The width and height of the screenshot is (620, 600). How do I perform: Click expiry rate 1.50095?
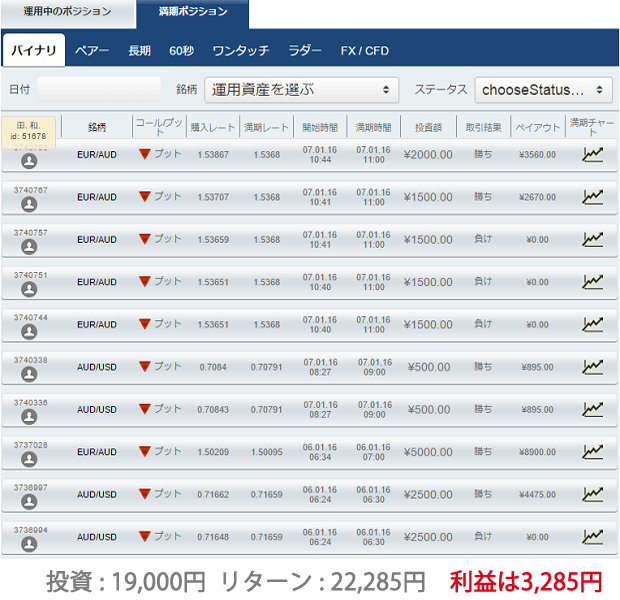click(267, 452)
